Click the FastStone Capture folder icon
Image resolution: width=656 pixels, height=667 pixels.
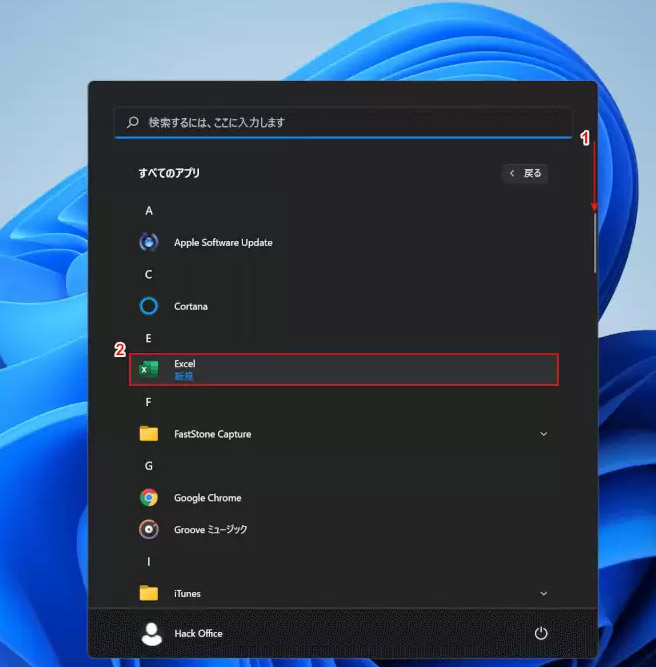pos(149,434)
